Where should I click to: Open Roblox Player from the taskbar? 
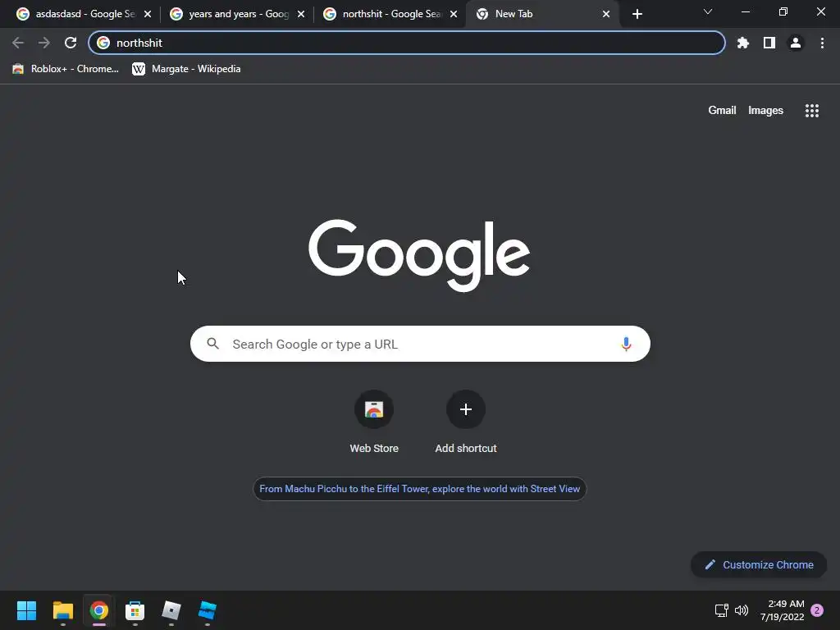coord(171,610)
